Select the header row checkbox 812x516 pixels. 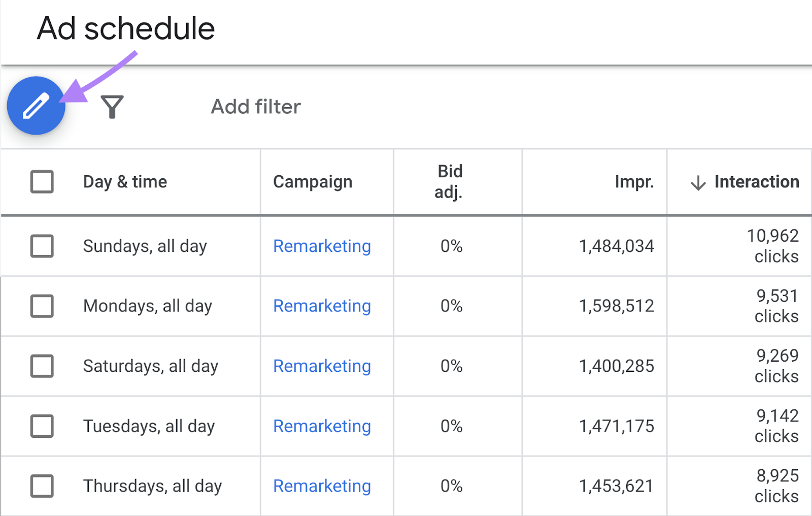[x=42, y=181]
